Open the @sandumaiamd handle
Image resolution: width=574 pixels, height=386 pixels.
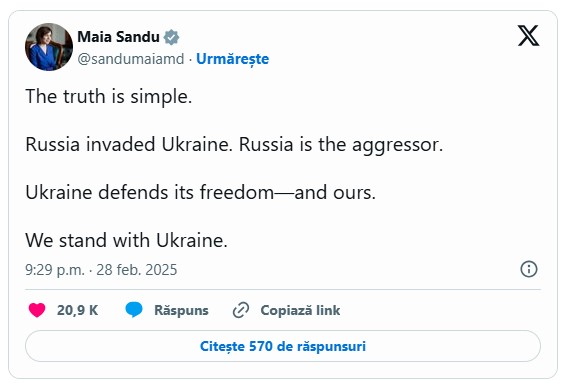tap(131, 59)
